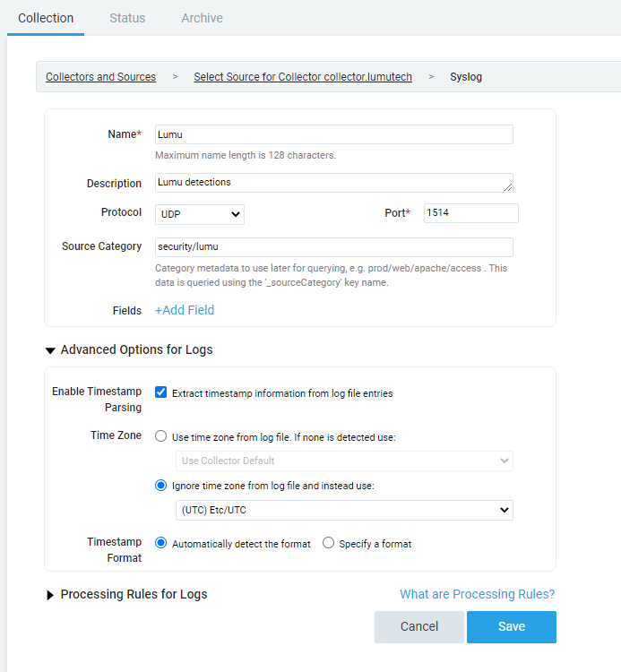Image resolution: width=621 pixels, height=672 pixels.
Task: Select the Collection tab
Action: pyautogui.click(x=46, y=18)
